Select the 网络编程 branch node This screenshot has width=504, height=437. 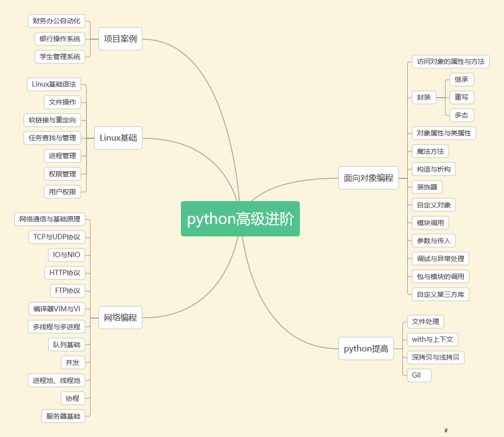[120, 318]
